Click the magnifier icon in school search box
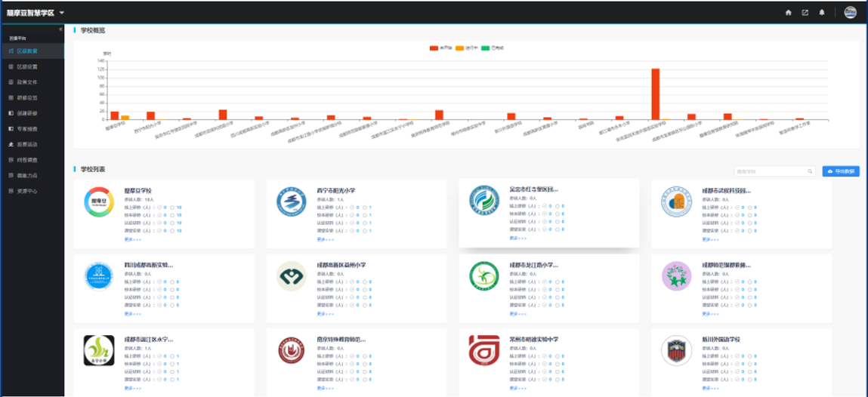 (x=810, y=171)
